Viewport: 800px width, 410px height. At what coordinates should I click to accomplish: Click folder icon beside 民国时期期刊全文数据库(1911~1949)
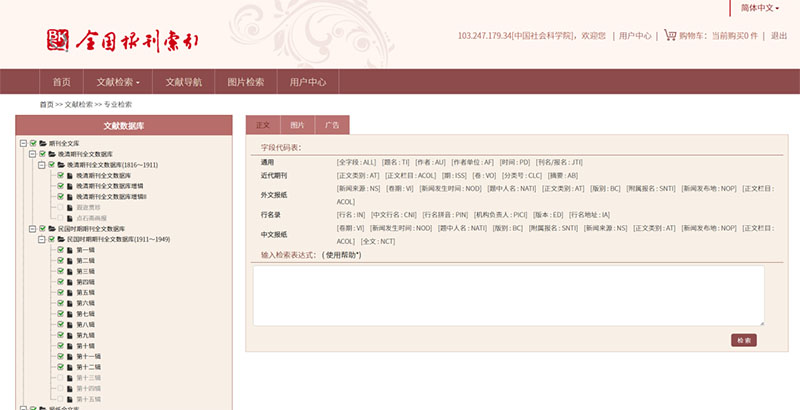pyautogui.click(x=61, y=239)
